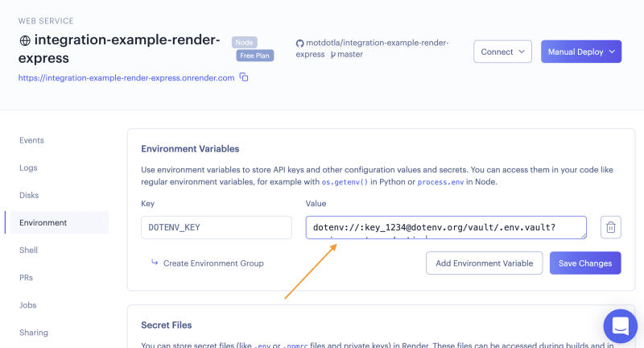Image resolution: width=644 pixels, height=348 pixels.
Task: Click the process.env code snippet
Action: pyautogui.click(x=440, y=182)
